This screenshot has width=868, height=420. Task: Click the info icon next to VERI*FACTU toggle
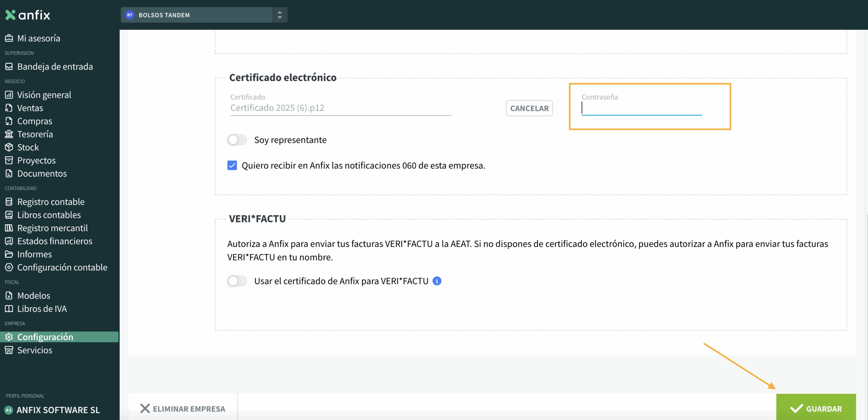point(437,281)
